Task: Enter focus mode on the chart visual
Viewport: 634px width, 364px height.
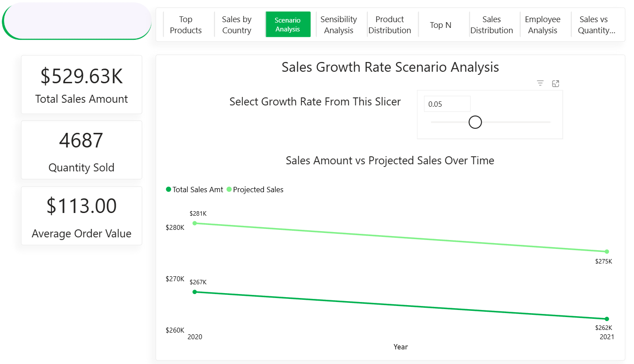Action: [x=556, y=83]
